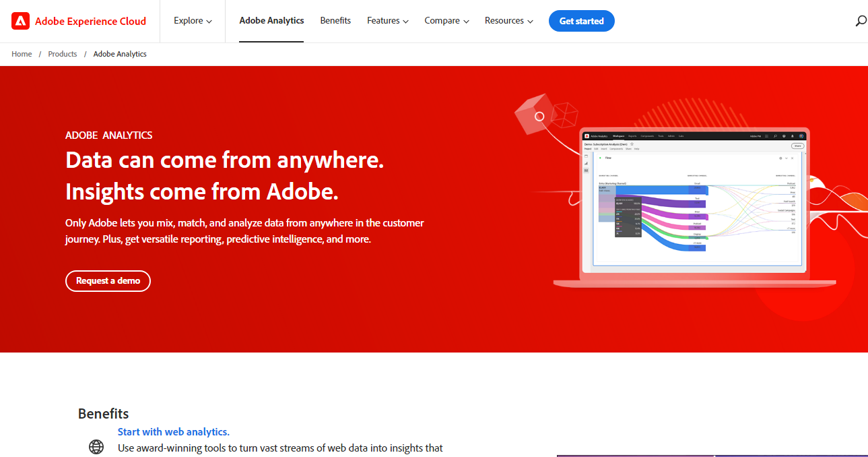Click the Adobe Analytics breadcrumb text
The image size is (868, 457).
tap(120, 54)
